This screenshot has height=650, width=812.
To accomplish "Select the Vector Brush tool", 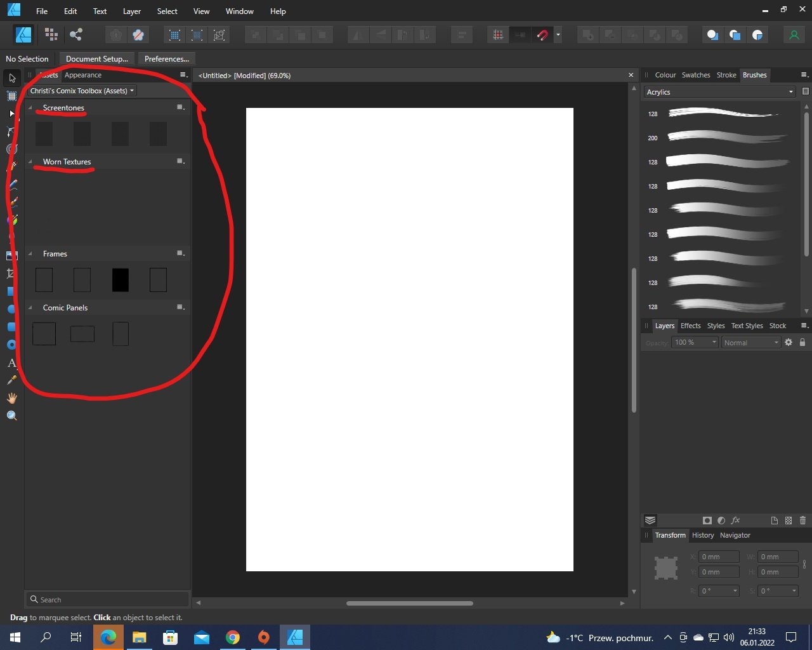I will [11, 201].
